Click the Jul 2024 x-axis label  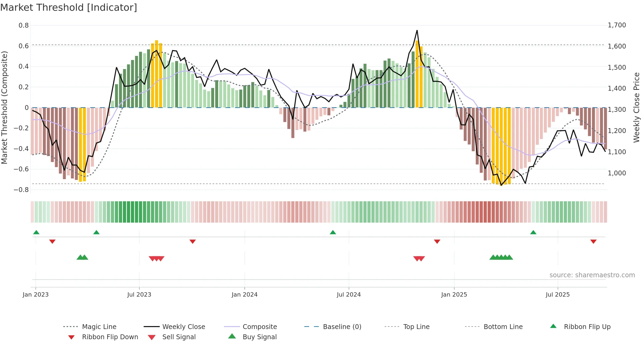(x=349, y=295)
